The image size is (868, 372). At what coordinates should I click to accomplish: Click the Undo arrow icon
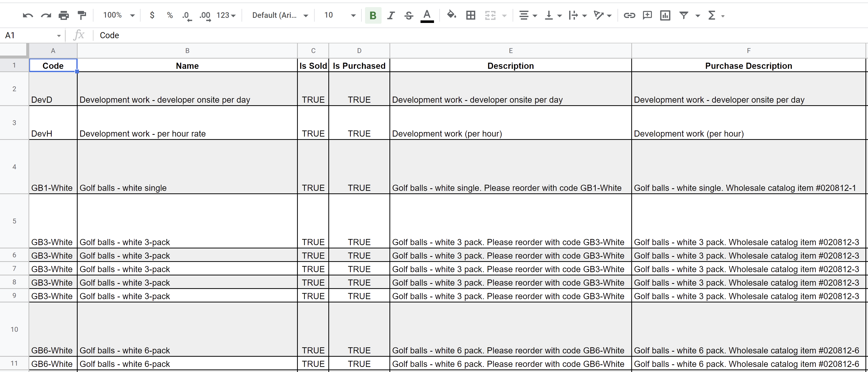28,15
